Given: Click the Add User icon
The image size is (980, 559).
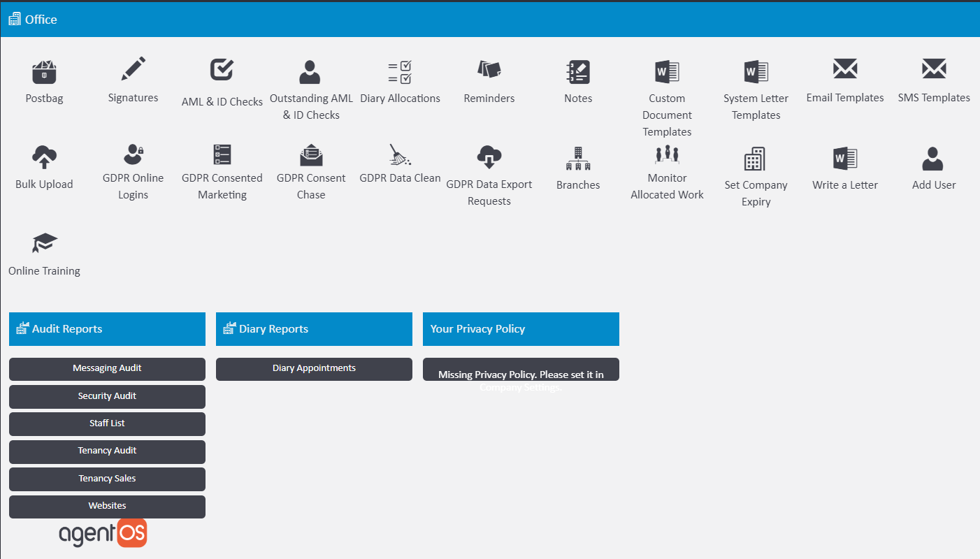Looking at the screenshot, I should (934, 159).
